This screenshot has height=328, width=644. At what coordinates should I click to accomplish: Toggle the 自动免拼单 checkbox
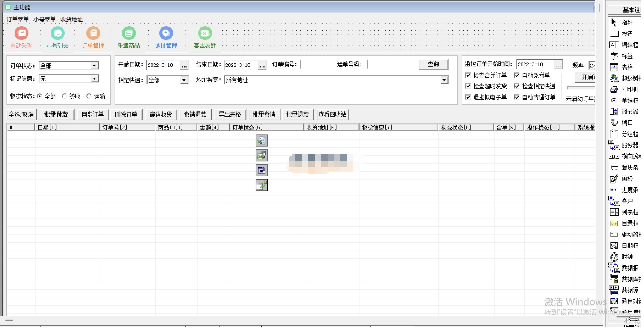click(x=517, y=75)
